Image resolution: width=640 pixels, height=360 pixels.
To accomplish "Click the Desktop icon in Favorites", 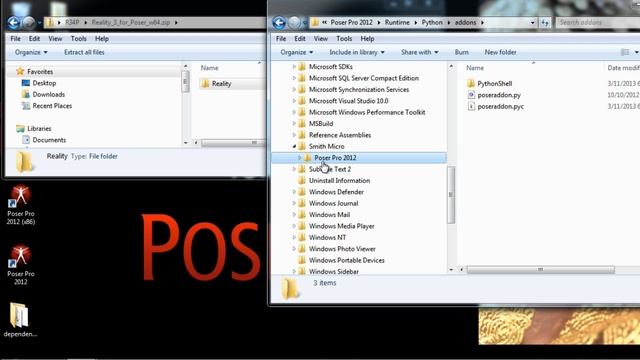I will tap(26, 83).
